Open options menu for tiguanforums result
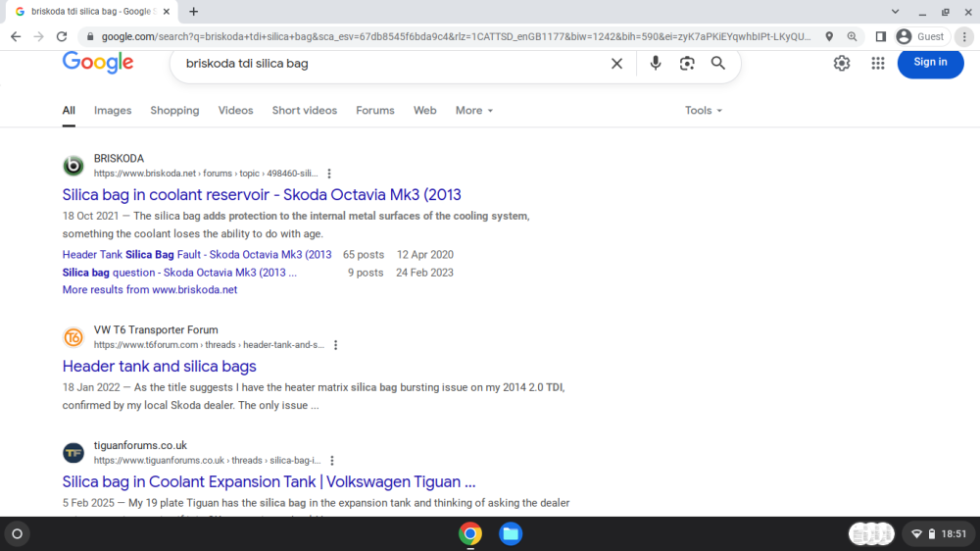 click(x=332, y=461)
